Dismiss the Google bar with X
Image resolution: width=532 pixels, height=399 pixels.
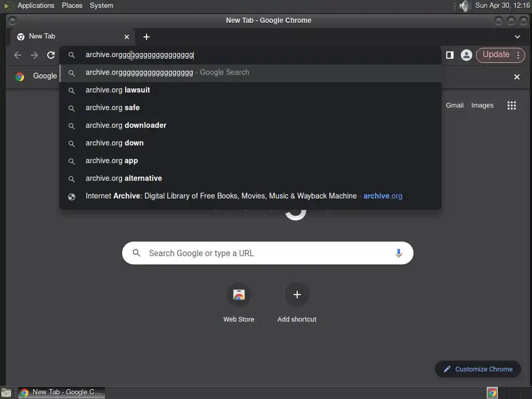tap(517, 77)
